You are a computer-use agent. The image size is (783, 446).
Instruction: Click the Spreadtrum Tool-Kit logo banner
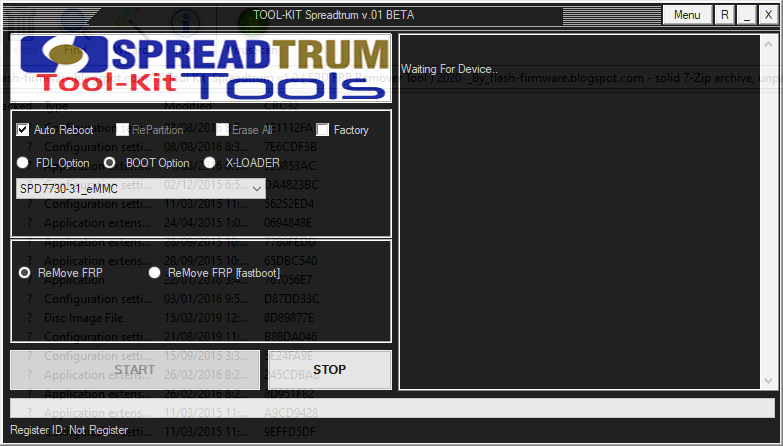click(x=201, y=68)
